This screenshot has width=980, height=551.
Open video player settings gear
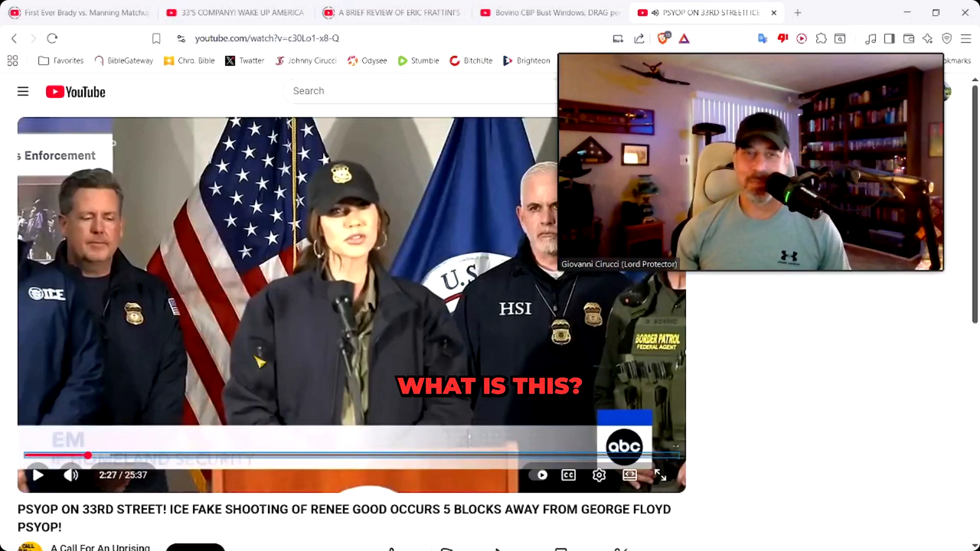[x=599, y=475]
